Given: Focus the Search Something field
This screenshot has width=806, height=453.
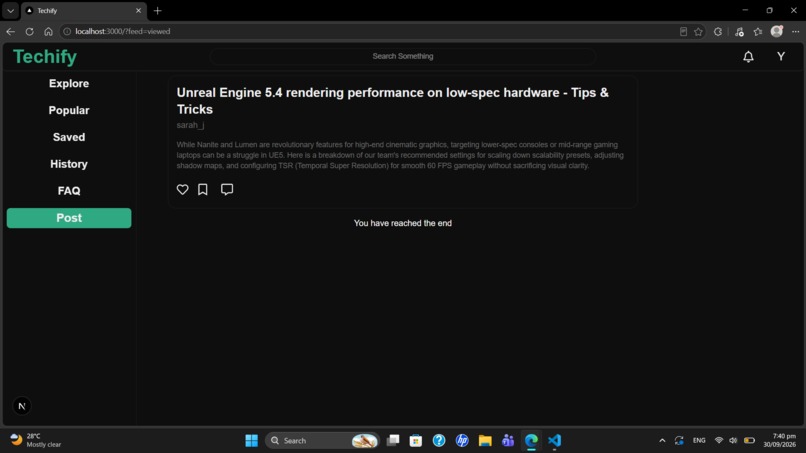Looking at the screenshot, I should click(x=402, y=56).
